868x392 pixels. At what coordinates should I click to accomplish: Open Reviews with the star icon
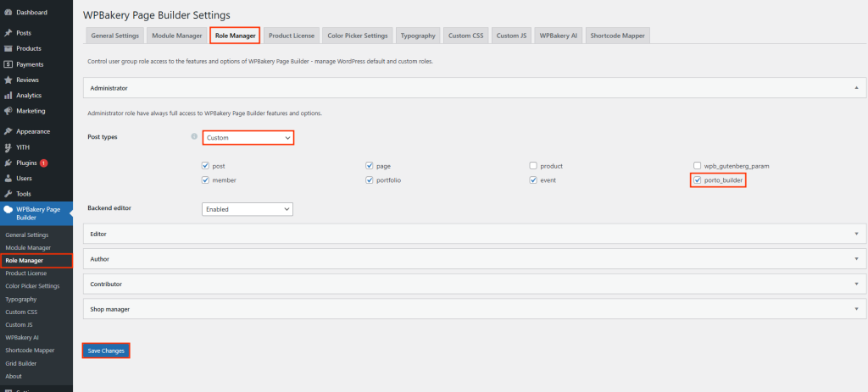(8, 80)
